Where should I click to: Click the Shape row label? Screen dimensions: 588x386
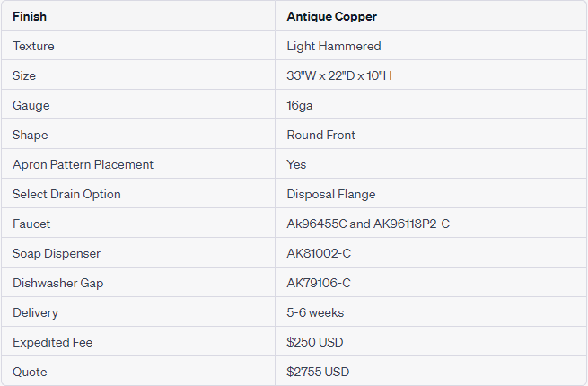30,135
